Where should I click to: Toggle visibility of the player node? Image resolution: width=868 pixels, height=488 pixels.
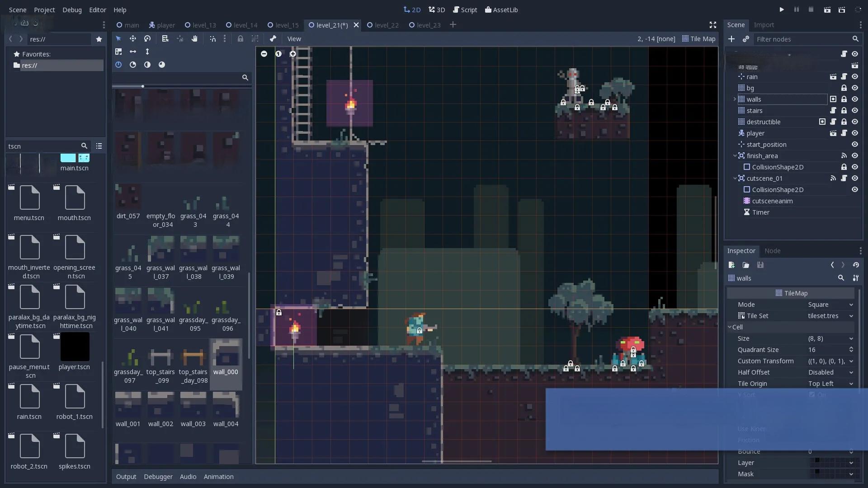(x=855, y=133)
